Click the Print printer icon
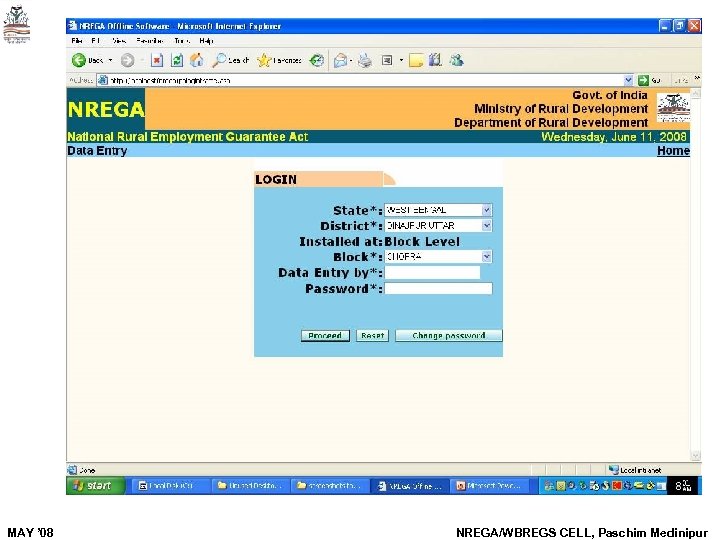 click(x=365, y=60)
